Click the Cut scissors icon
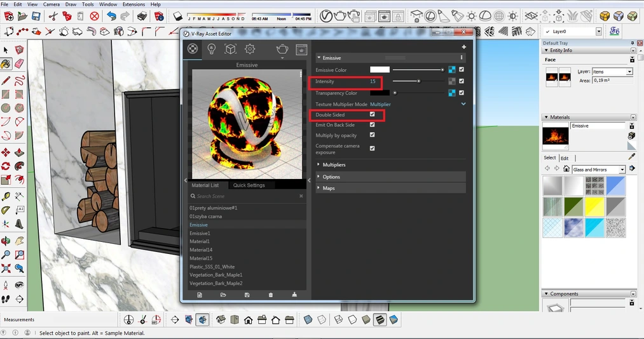The width and height of the screenshot is (644, 339). [53, 17]
